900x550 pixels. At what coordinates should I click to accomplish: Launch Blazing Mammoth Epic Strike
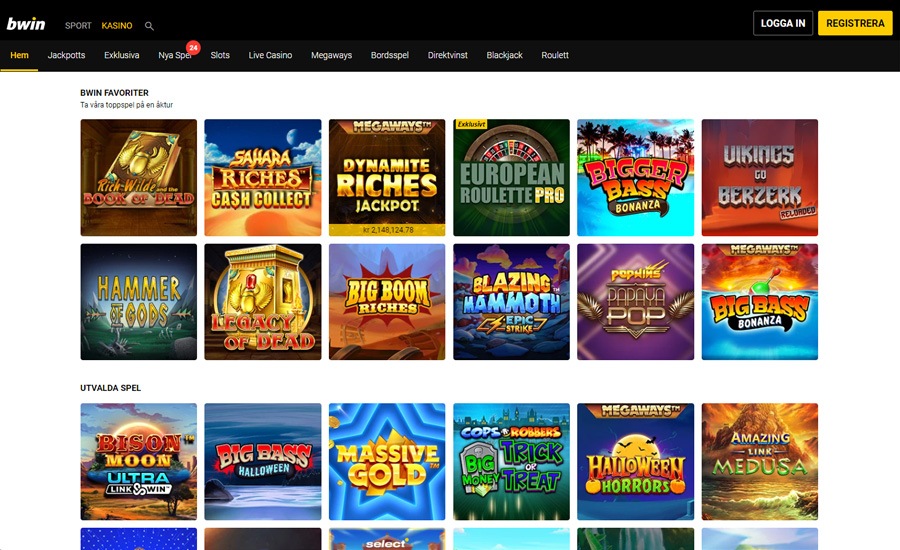(x=511, y=302)
